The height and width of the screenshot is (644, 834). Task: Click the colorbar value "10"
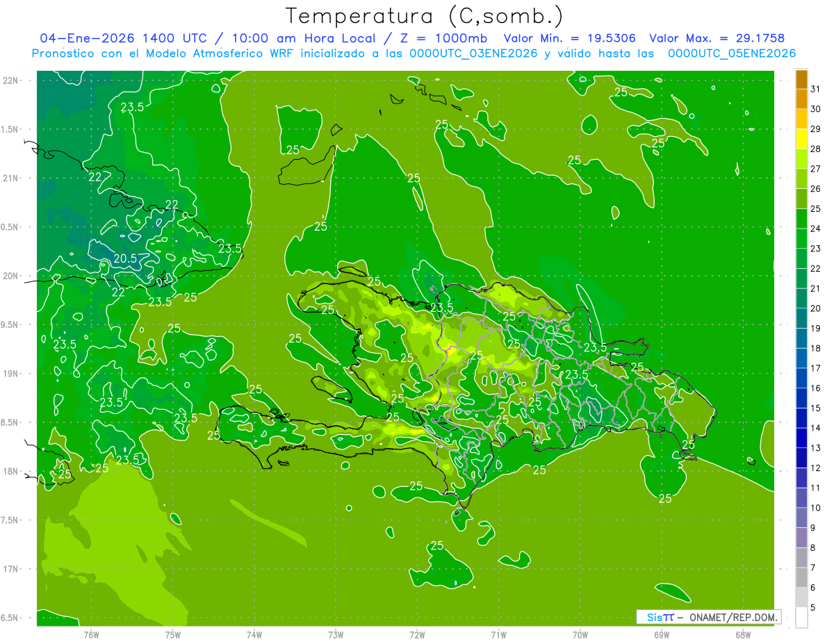pos(816,508)
